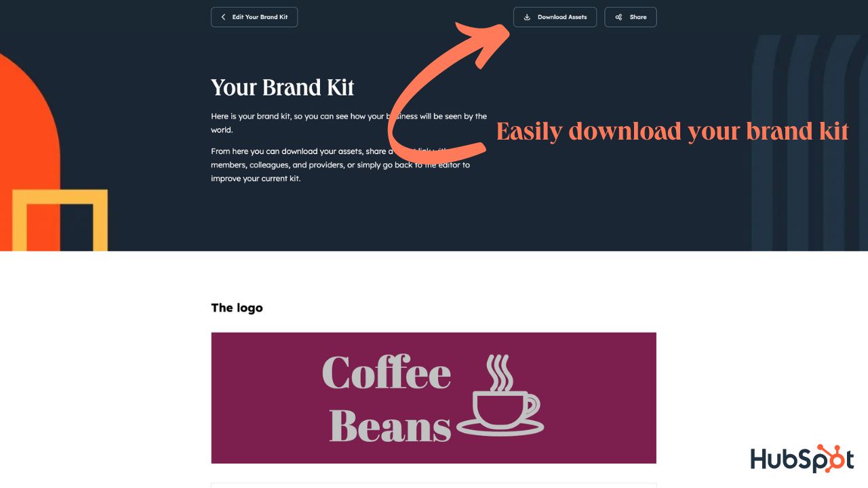Click the yellow square outline decoration
The width and height of the screenshot is (868, 488).
point(60,220)
